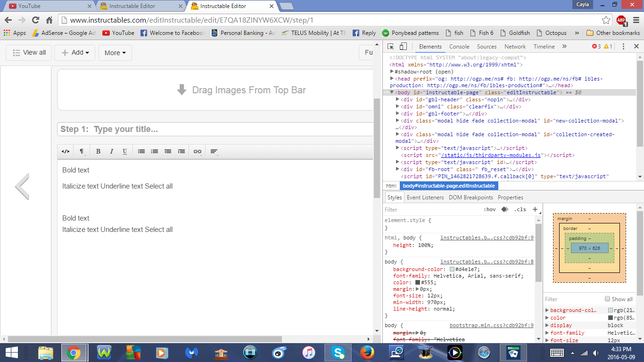Apply italic formatting in editor toolbar

111,152
